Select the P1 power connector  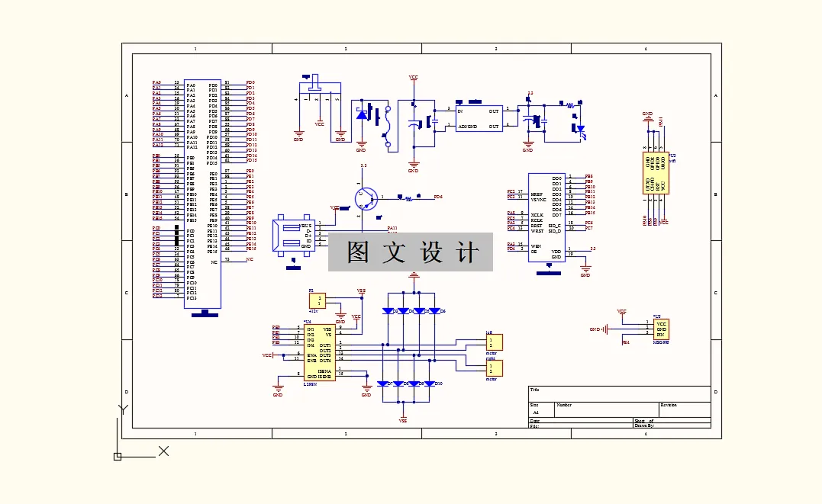[x=318, y=300]
